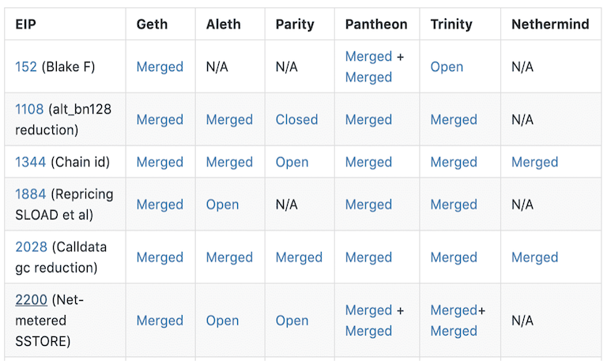607x364 pixels.
Task: Open Parity's Open link for EIP 2200
Action: (x=292, y=321)
